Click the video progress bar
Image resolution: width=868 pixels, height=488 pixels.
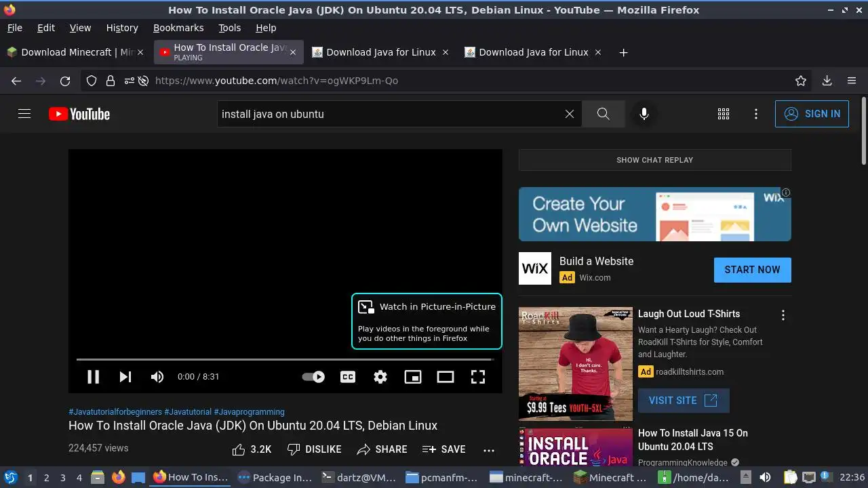pyautogui.click(x=285, y=359)
